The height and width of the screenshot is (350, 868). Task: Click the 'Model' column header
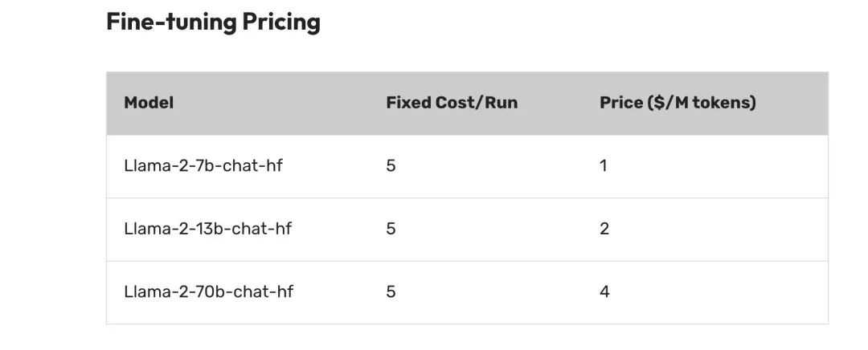coord(149,103)
